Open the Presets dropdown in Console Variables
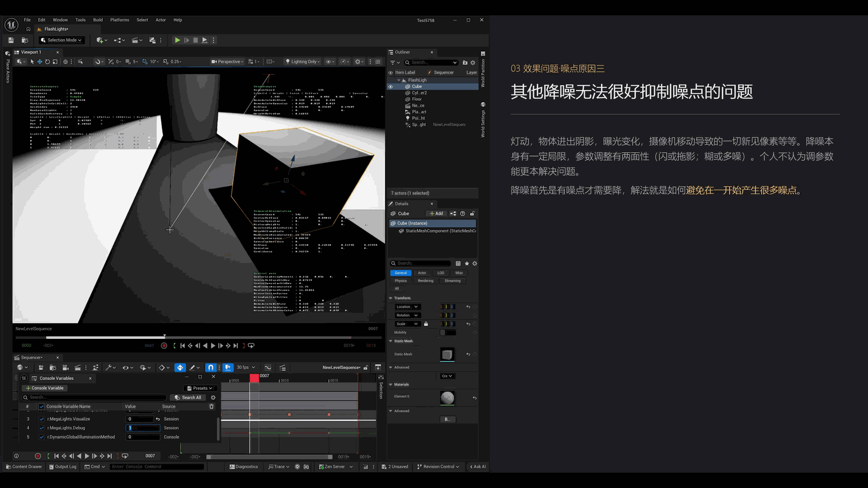Image resolution: width=868 pixels, height=488 pixels. point(200,388)
